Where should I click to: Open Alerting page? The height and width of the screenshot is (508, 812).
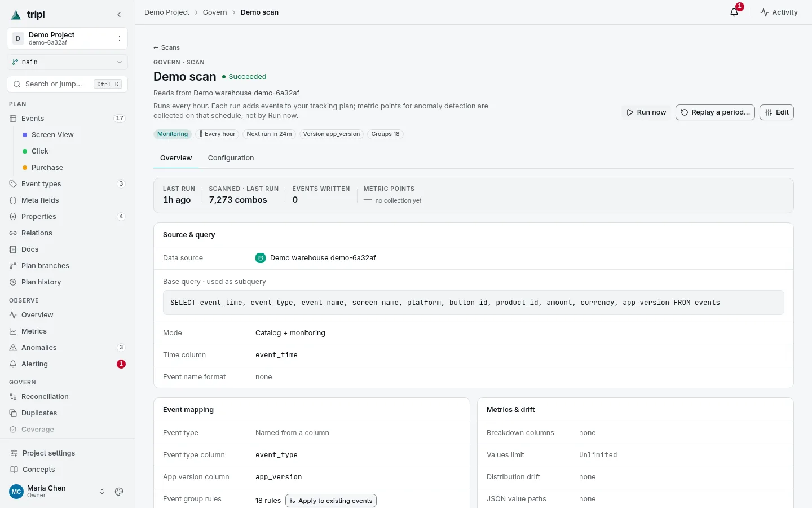tap(67, 364)
